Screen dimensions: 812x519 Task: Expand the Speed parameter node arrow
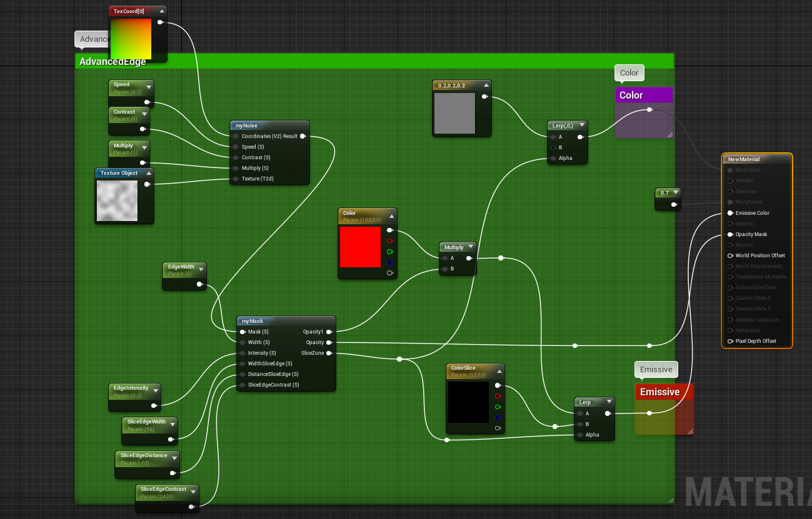point(148,87)
